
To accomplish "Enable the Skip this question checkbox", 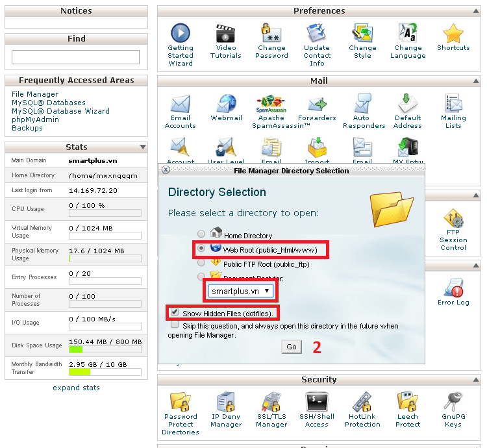I will coord(174,325).
